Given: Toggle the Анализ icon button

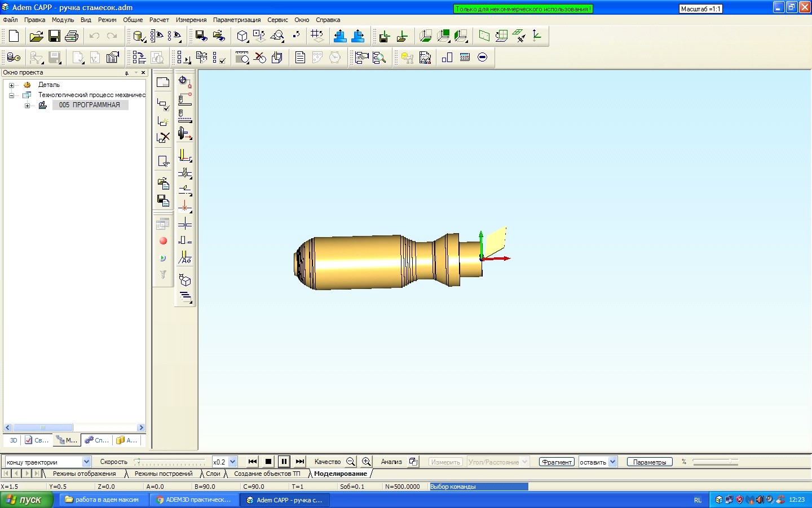Looking at the screenshot, I should [x=413, y=462].
